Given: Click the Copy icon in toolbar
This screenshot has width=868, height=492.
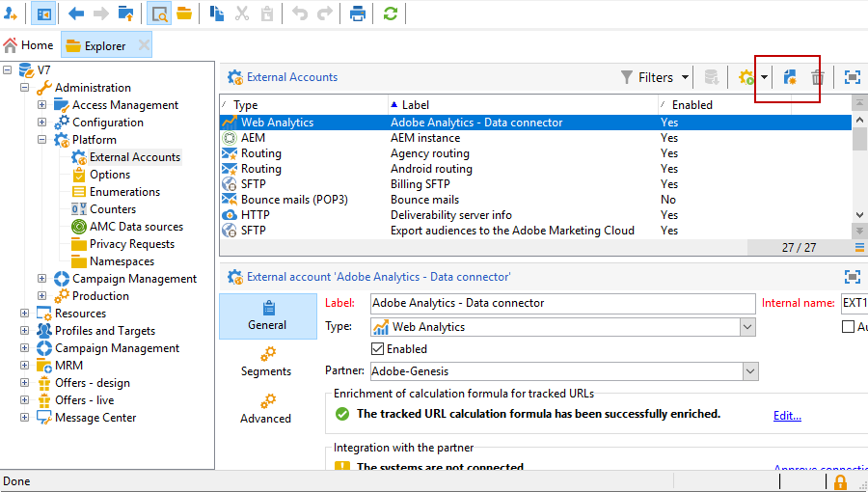Looking at the screenshot, I should point(218,14).
